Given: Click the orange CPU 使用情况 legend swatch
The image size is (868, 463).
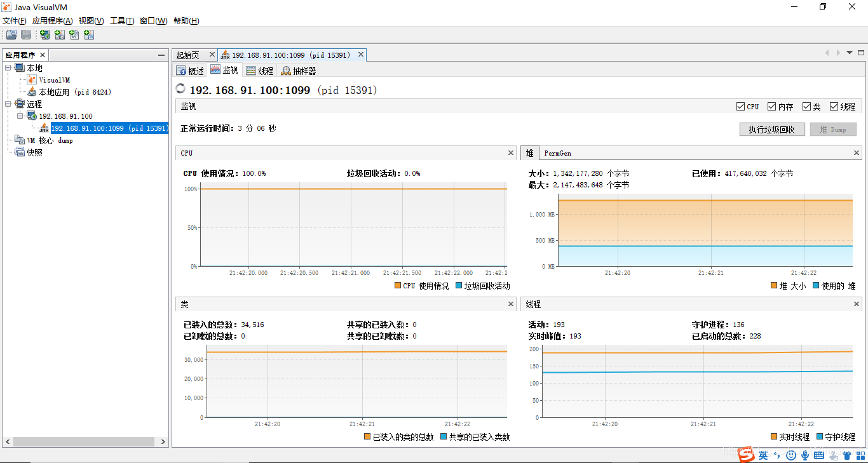Looking at the screenshot, I should pos(398,286).
